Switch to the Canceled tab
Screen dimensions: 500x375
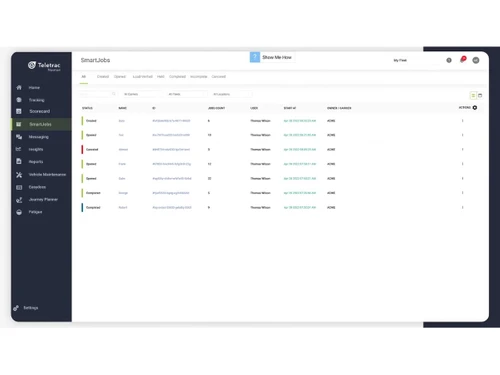coord(219,77)
